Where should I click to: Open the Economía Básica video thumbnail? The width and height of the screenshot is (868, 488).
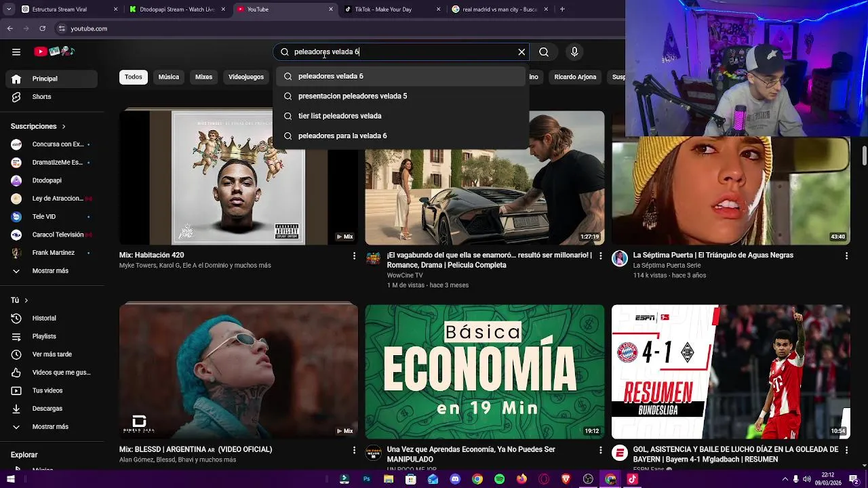(x=485, y=371)
